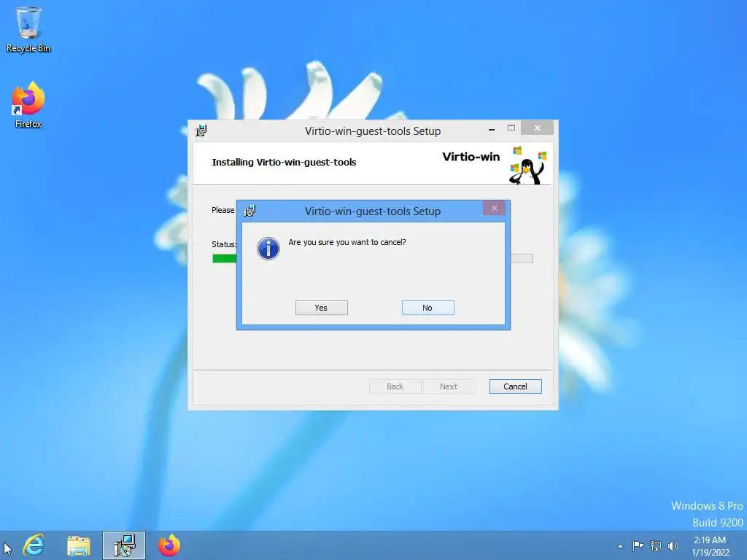Confirm cancel by clicking Yes

coord(321,308)
